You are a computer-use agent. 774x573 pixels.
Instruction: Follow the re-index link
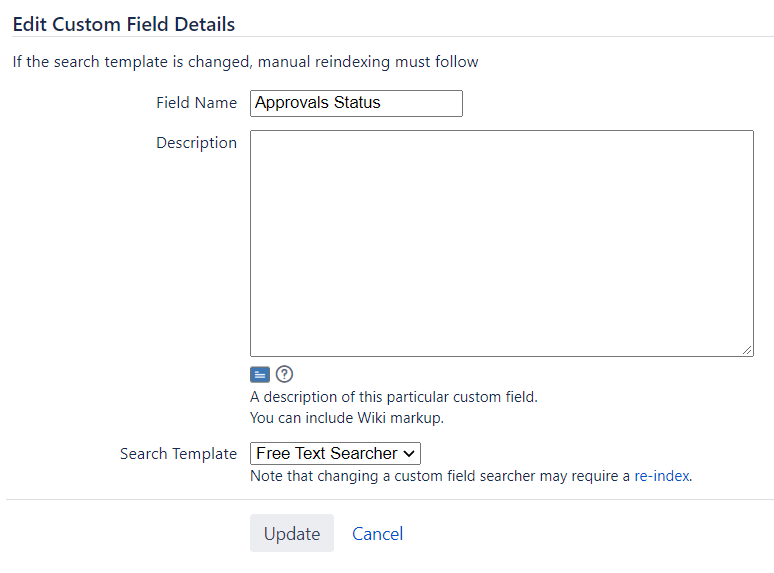click(662, 476)
